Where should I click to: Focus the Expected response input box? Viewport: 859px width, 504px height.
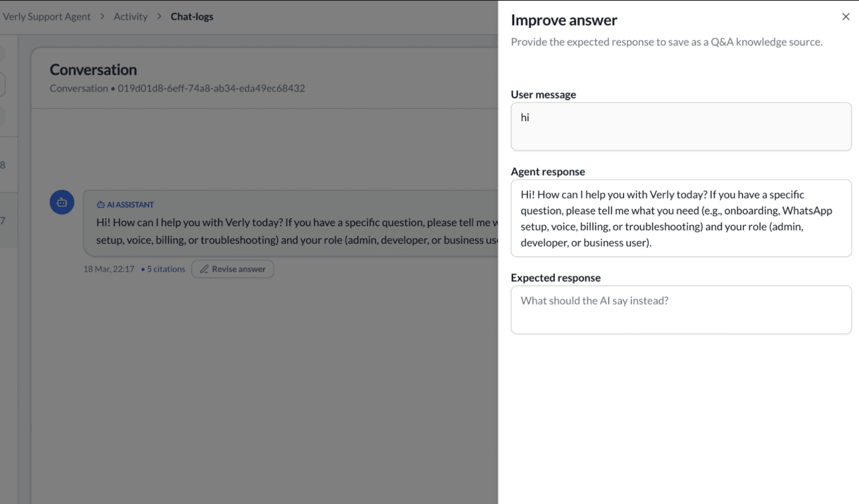(x=681, y=309)
